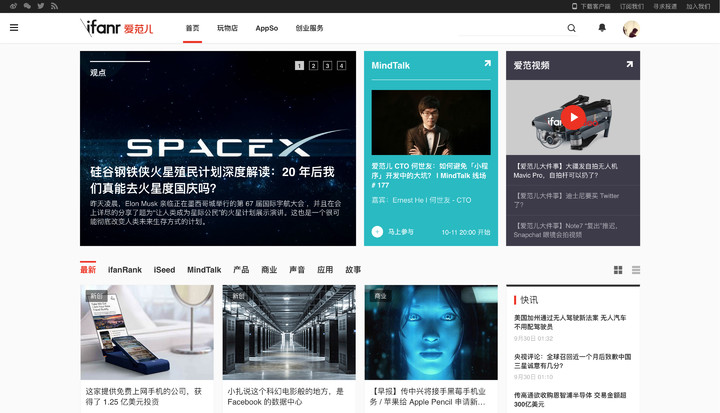Image resolution: width=720 pixels, height=413 pixels.
Task: Open 央视评论 全球召回 news item
Action: tap(572, 361)
